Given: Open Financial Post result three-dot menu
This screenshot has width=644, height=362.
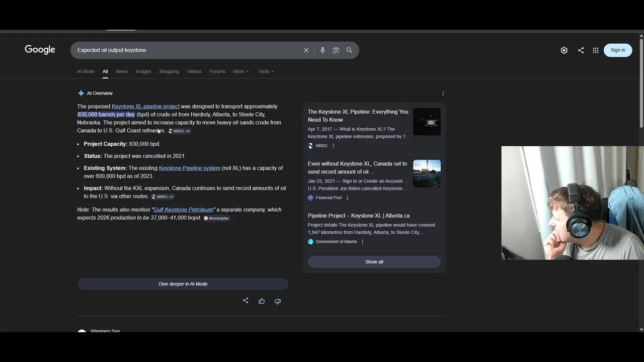Looking at the screenshot, I should (x=347, y=198).
